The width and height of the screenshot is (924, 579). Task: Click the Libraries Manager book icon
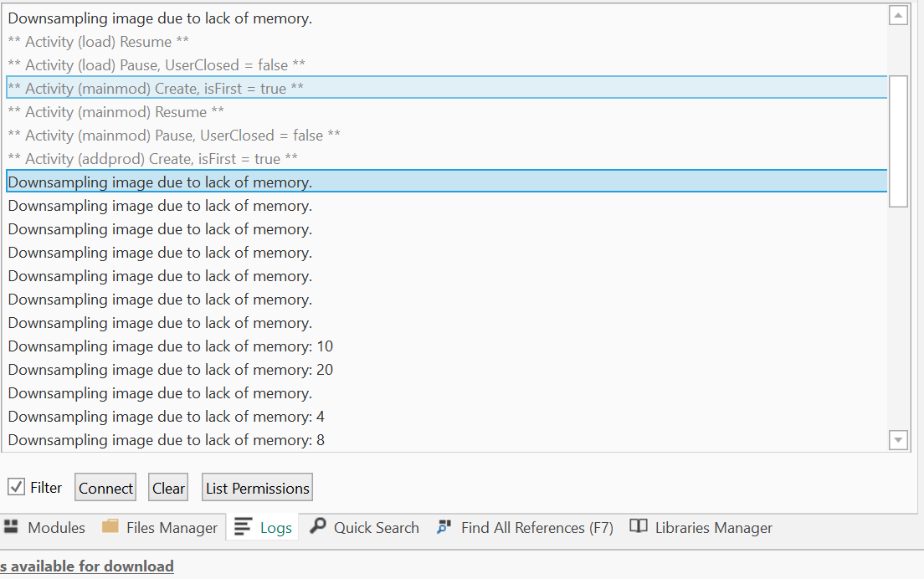pyautogui.click(x=639, y=527)
